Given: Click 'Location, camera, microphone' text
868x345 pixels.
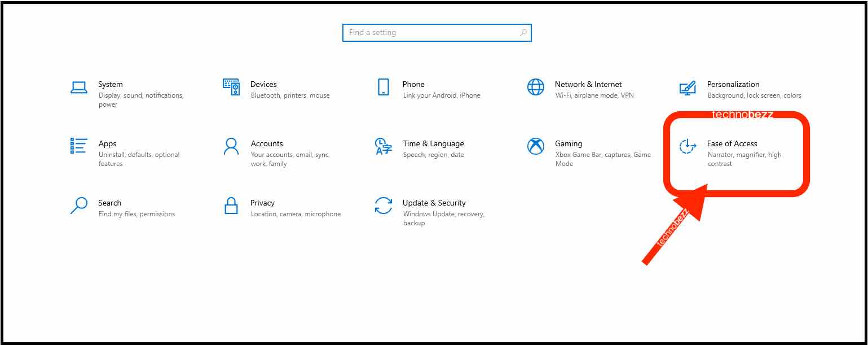Looking at the screenshot, I should pos(296,214).
